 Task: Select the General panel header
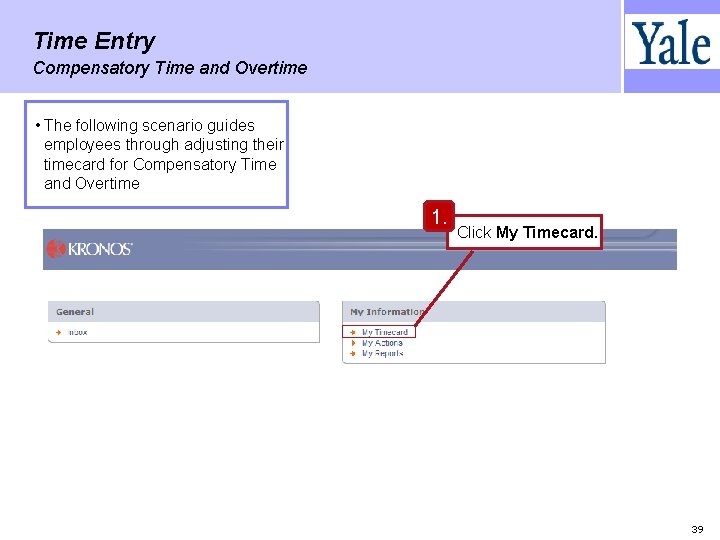184,312
